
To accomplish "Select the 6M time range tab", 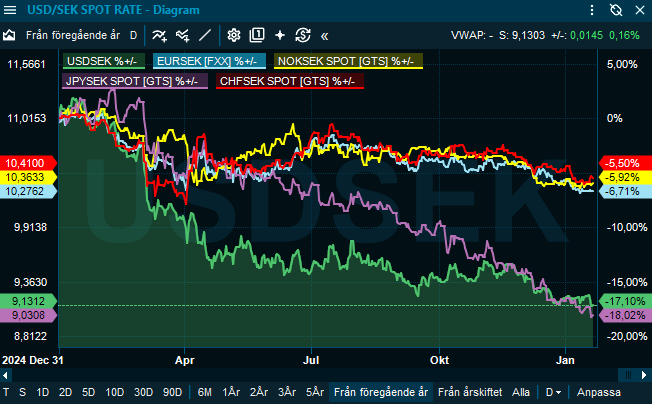I will [x=204, y=392].
